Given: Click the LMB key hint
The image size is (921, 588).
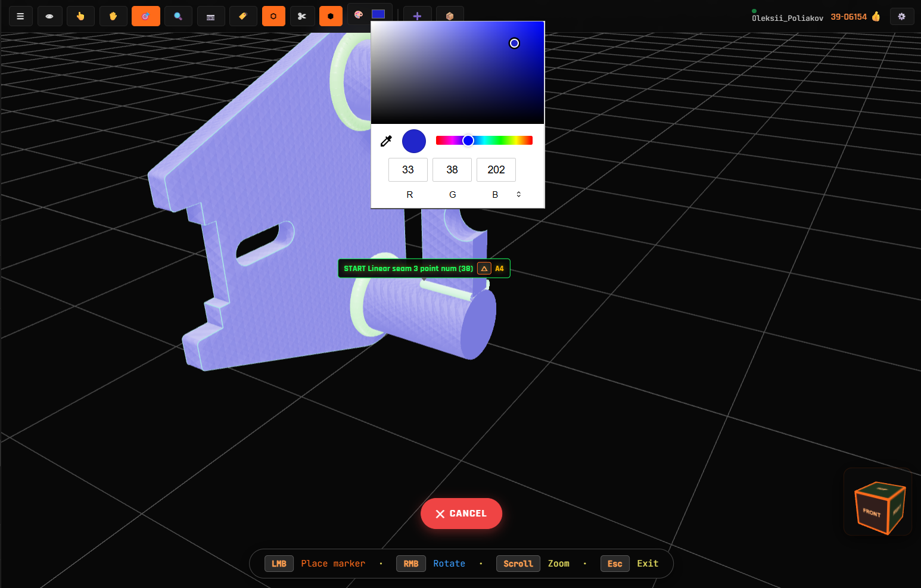Looking at the screenshot, I should coord(279,564).
